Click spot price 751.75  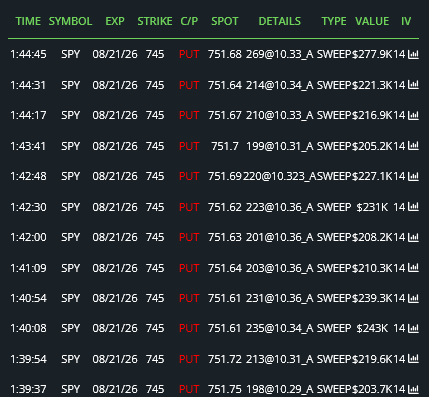tap(225, 389)
